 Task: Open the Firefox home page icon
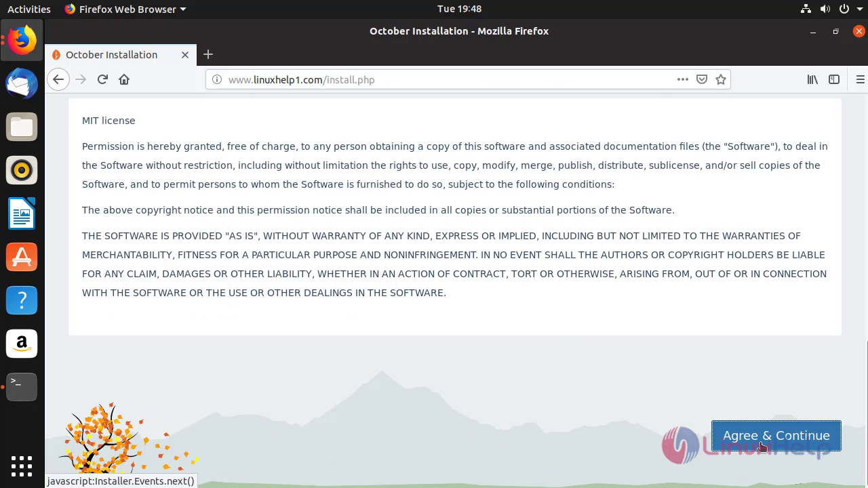(x=124, y=79)
